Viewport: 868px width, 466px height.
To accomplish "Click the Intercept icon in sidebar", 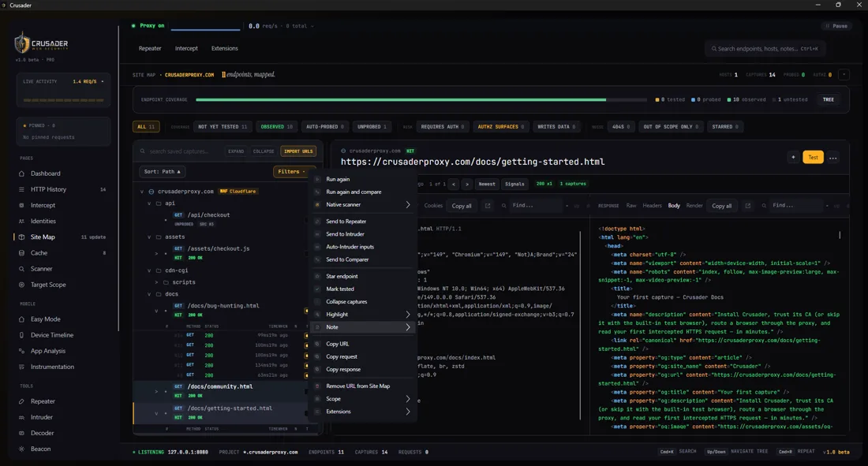I will click(21, 205).
